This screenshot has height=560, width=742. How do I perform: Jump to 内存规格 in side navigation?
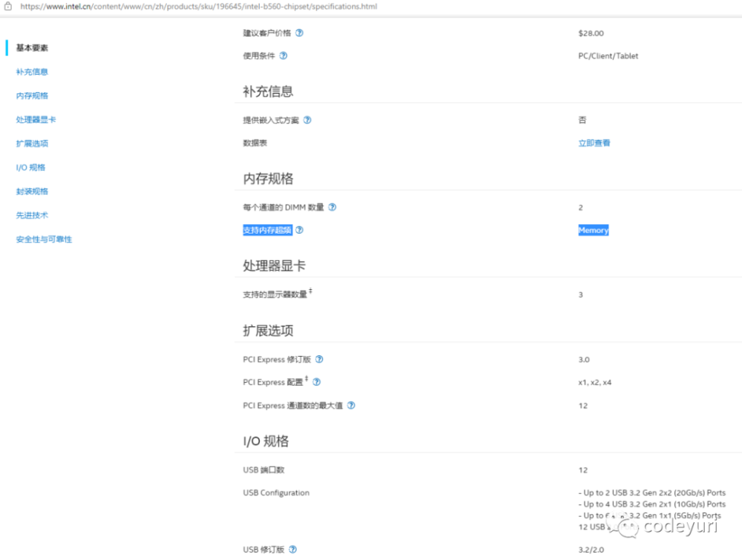32,96
